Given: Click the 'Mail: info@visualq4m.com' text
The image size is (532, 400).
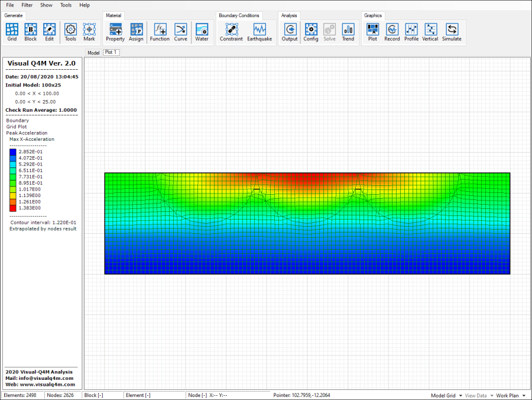Looking at the screenshot, I should tap(40, 378).
